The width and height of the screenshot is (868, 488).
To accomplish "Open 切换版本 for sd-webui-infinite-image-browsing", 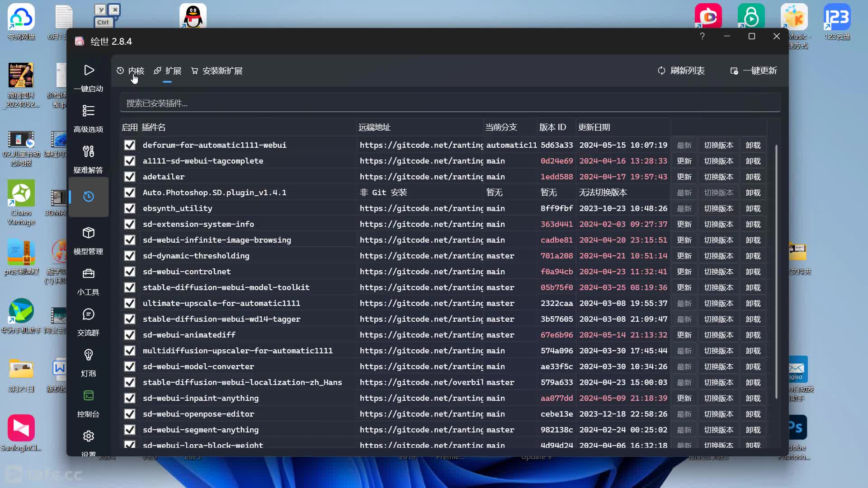I will [719, 240].
